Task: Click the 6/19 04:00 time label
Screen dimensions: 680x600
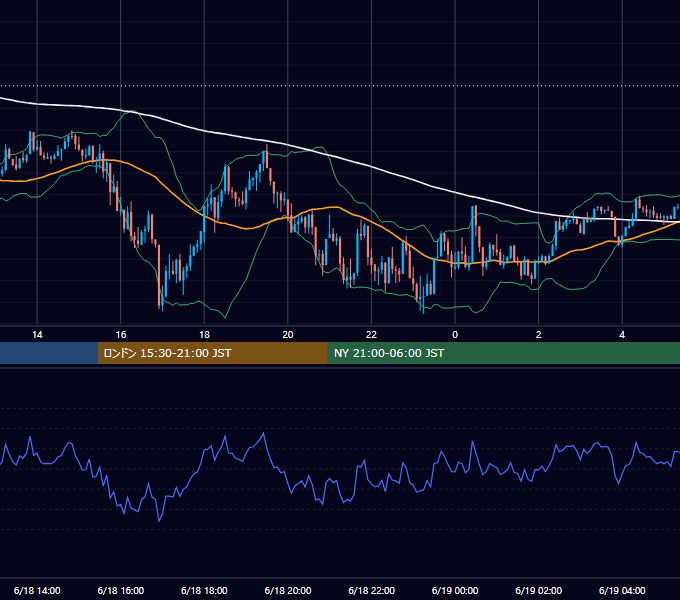Action: [622, 590]
